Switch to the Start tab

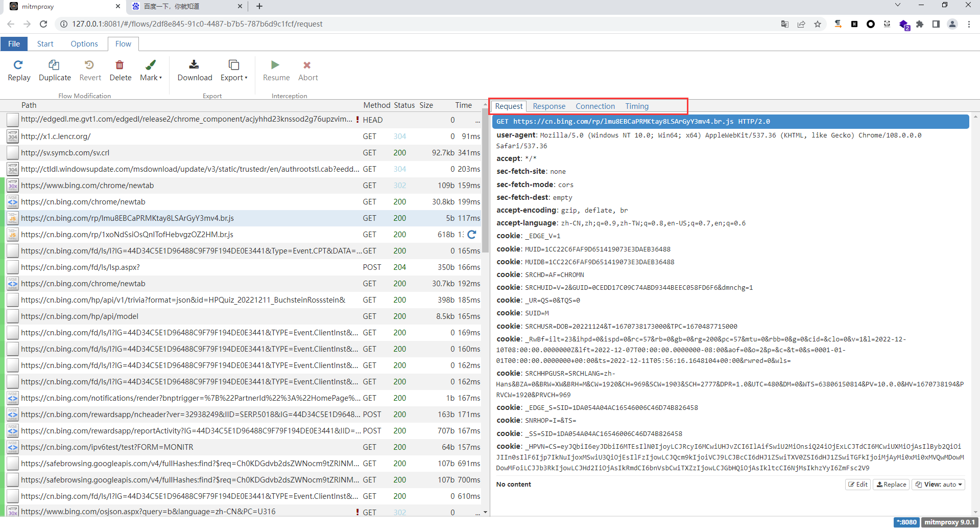click(45, 44)
